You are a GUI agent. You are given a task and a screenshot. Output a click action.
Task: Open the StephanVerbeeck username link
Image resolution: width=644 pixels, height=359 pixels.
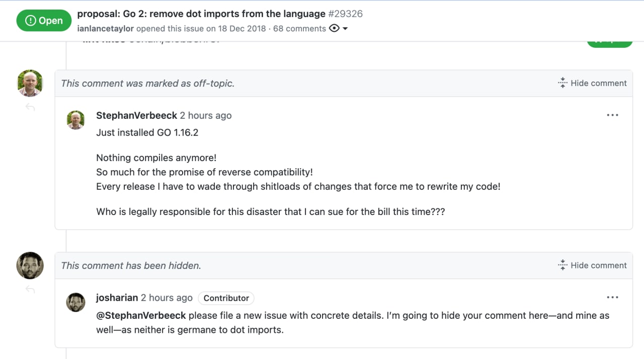[x=136, y=115]
